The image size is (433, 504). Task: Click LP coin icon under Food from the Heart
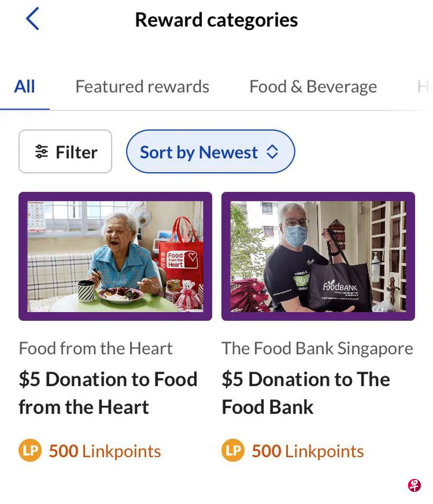point(30,450)
